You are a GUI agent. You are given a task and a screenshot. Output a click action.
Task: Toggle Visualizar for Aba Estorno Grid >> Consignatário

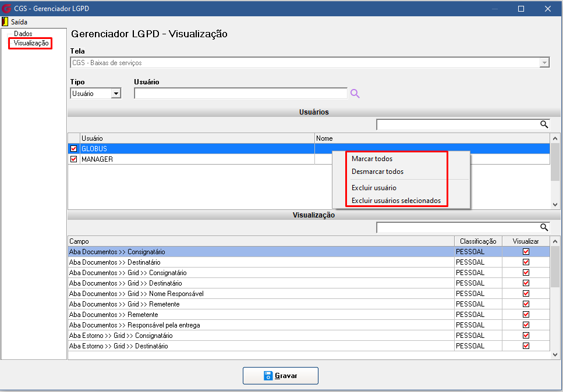[x=526, y=336]
